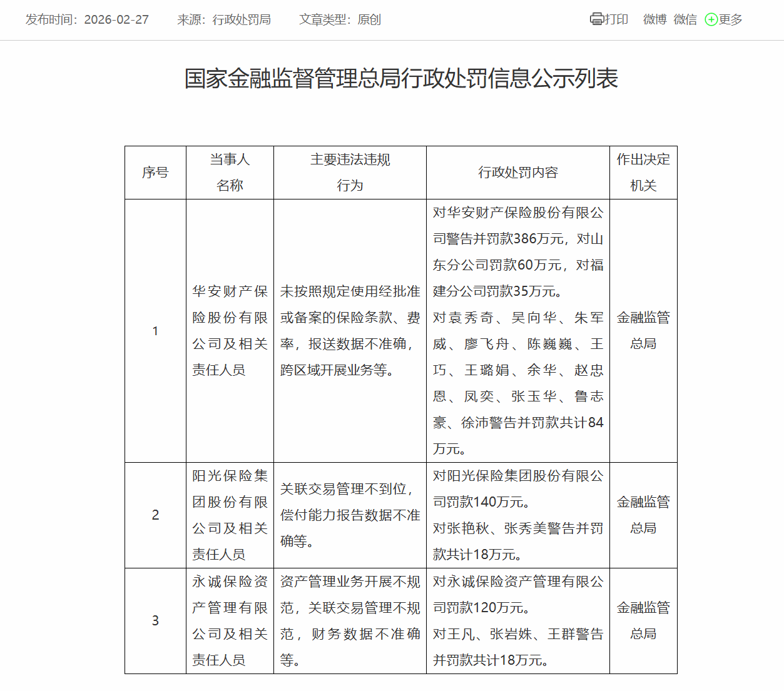Click 金融监管总局 in row 3

[x=643, y=621]
